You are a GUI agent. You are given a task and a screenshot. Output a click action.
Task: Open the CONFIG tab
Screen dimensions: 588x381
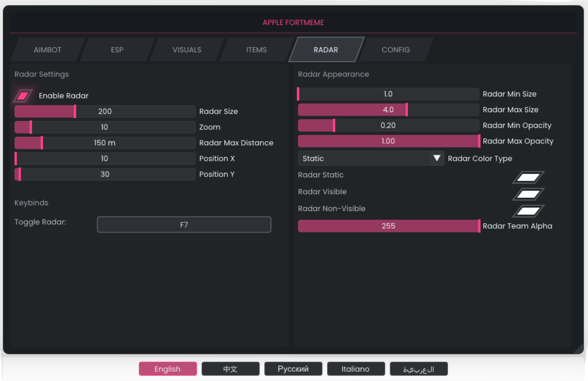pyautogui.click(x=396, y=50)
